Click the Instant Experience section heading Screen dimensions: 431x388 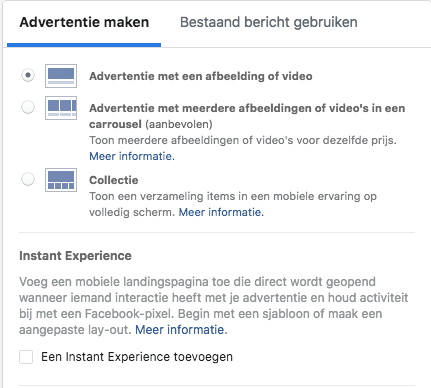coord(75,256)
